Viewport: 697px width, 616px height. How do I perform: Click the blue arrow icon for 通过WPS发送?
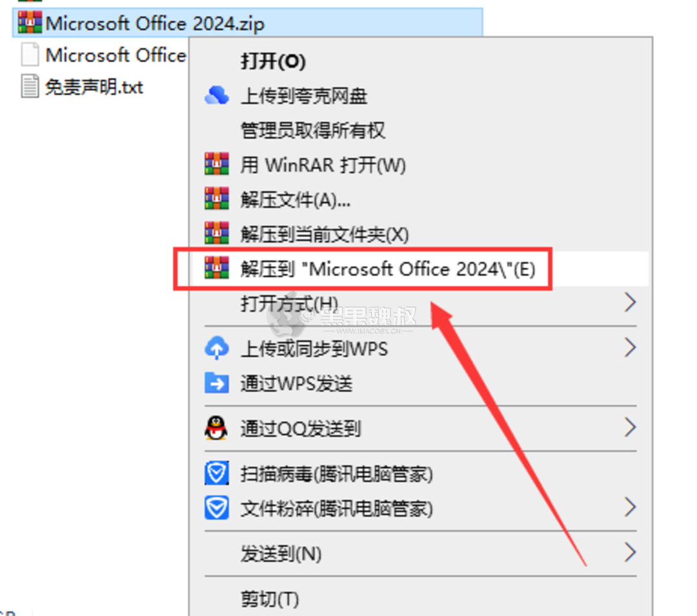pyautogui.click(x=217, y=383)
